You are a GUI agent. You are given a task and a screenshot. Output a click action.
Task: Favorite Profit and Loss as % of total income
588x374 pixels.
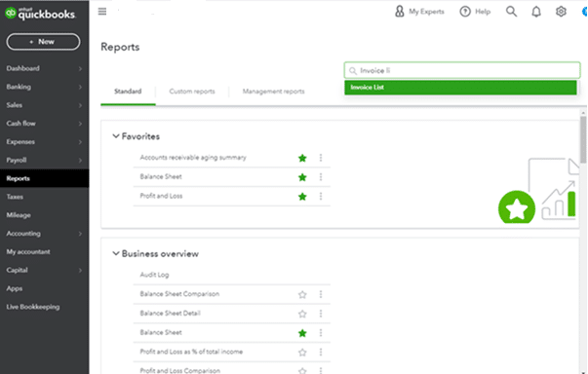point(302,353)
